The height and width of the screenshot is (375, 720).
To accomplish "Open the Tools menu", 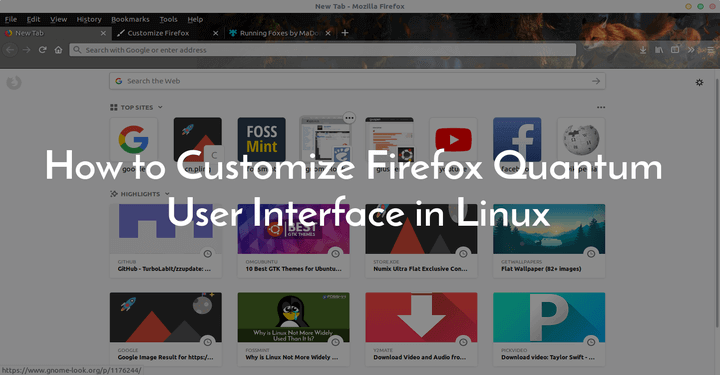I will click(169, 19).
